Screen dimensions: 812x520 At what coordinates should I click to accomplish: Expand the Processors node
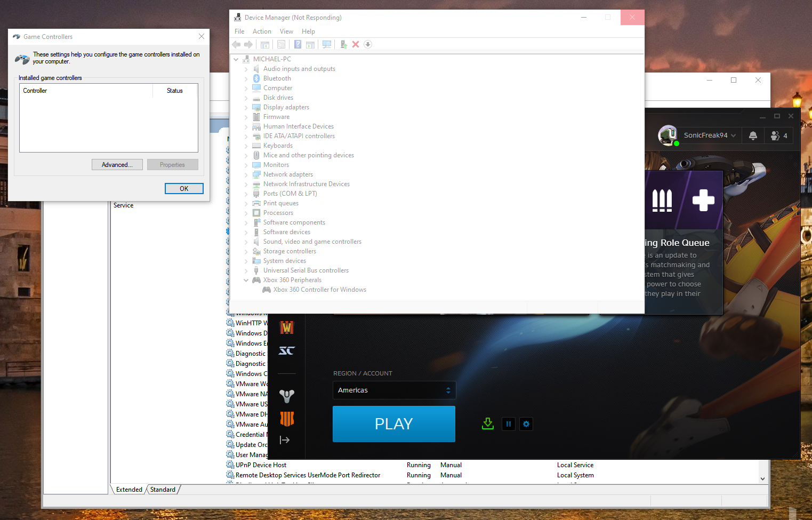(x=246, y=213)
